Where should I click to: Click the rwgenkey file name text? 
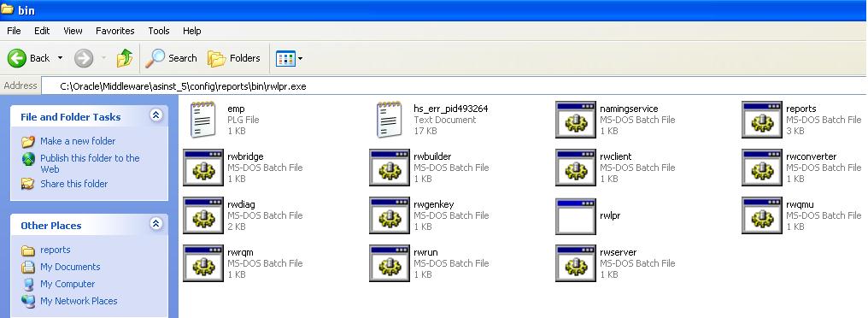[433, 205]
